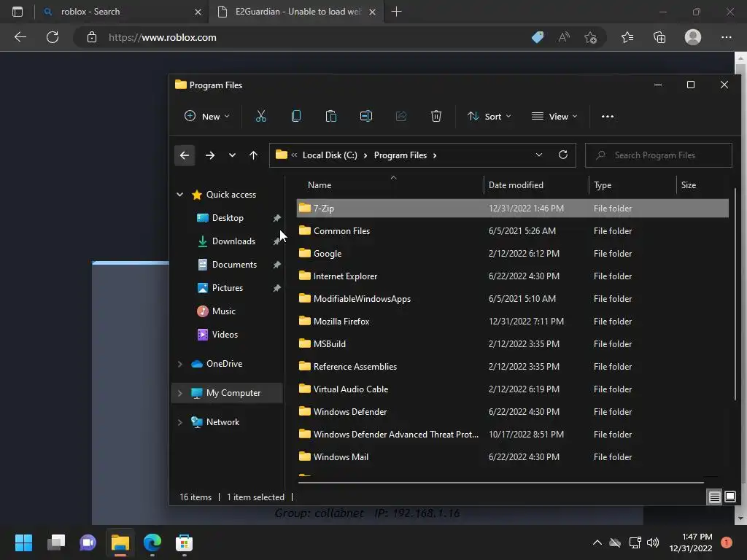The height and width of the screenshot is (560, 747).
Task: Click the Copy icon in File Explorer toolbar
Action: tap(296, 116)
